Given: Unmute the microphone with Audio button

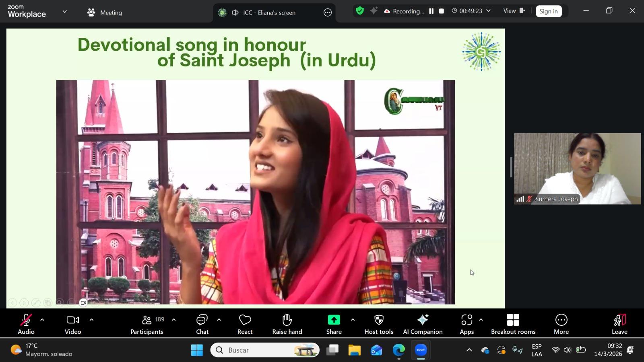Looking at the screenshot, I should pyautogui.click(x=26, y=324).
